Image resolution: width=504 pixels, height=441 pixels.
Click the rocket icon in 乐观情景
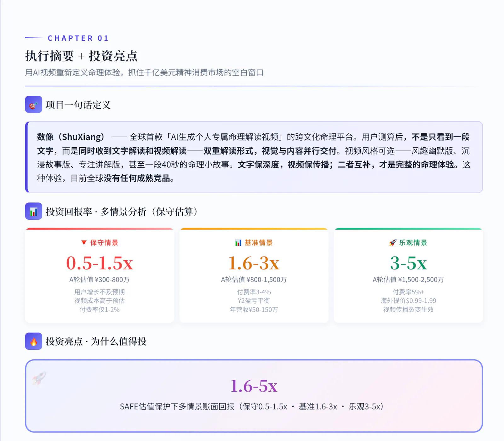point(393,242)
